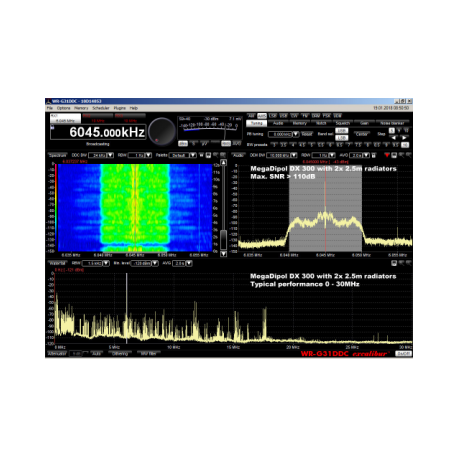
Task: Open the PB tuning value dropdown
Action: coord(296,134)
